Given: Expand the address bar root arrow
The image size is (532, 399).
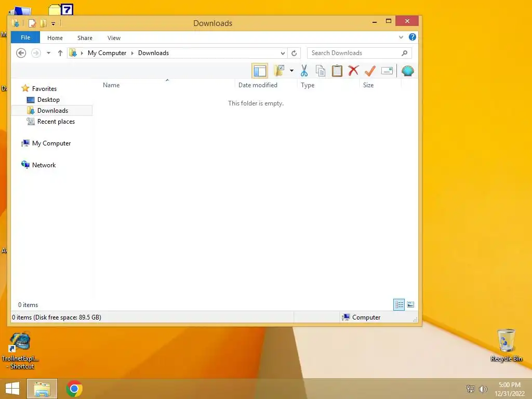Looking at the screenshot, I should click(x=82, y=54).
